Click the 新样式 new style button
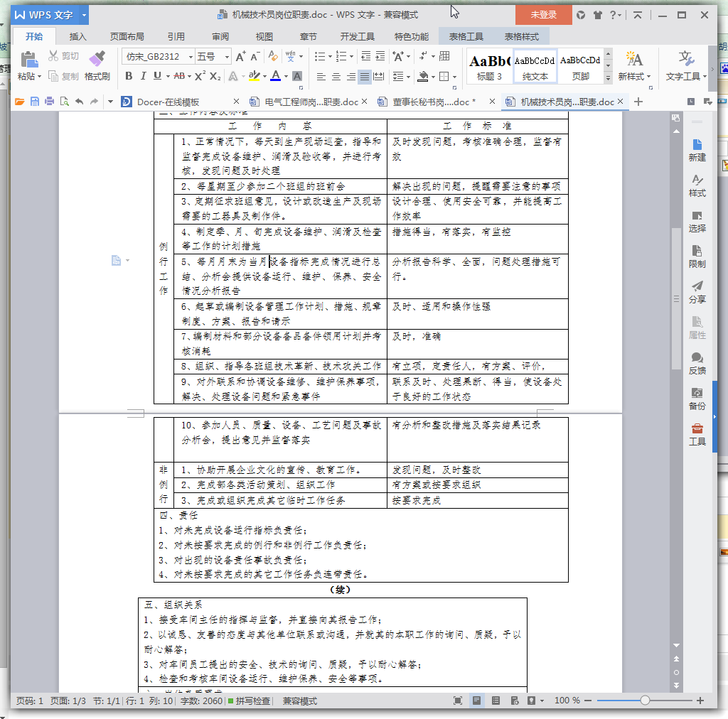This screenshot has height=719, width=728. (634, 66)
